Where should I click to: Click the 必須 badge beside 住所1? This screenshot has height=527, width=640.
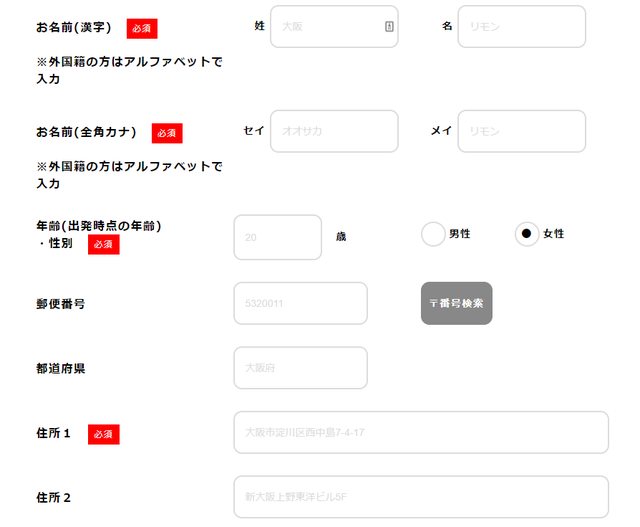coord(104,434)
